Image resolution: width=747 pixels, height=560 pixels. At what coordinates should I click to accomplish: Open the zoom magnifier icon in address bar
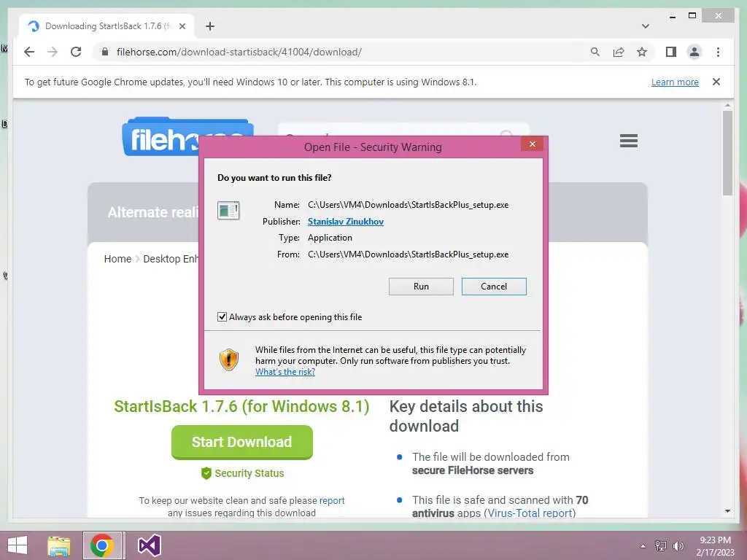pos(595,52)
